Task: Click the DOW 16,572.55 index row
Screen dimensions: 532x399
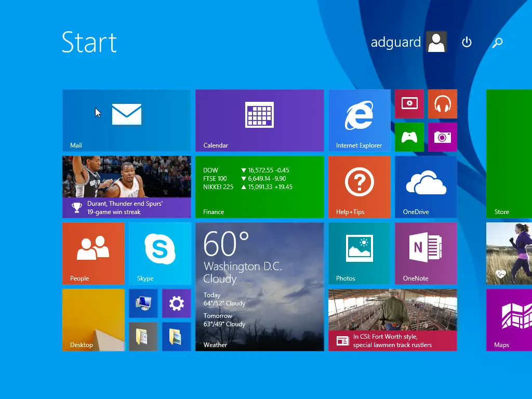Action: pyautogui.click(x=246, y=170)
